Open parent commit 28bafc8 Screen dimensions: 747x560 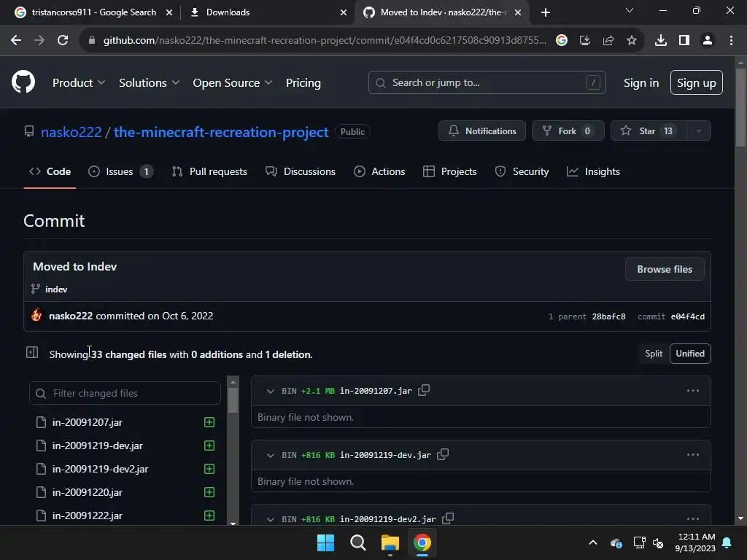pyautogui.click(x=608, y=316)
